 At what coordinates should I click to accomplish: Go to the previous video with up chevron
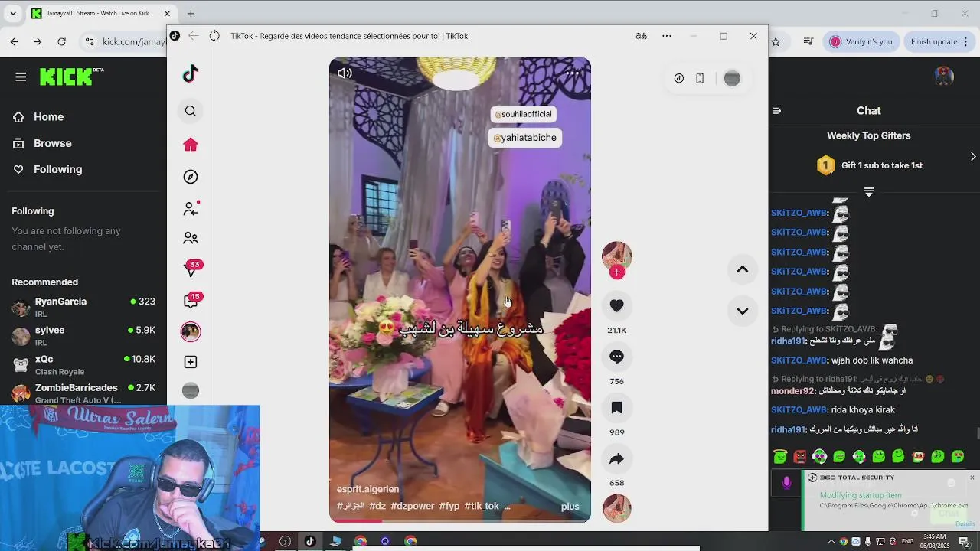tap(742, 269)
